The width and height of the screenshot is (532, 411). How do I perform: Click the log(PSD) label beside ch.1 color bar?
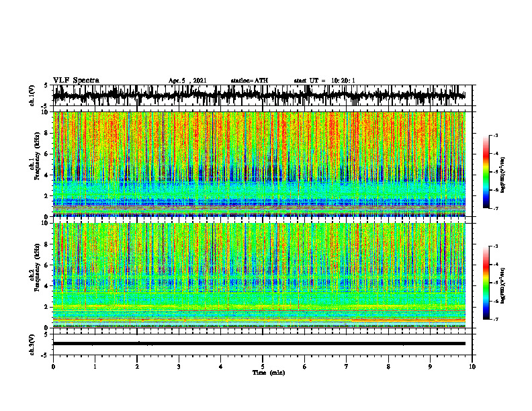(503, 175)
